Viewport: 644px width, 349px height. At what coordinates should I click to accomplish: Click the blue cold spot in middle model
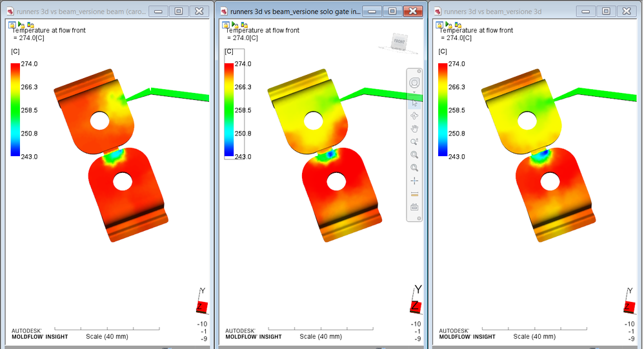pos(330,155)
